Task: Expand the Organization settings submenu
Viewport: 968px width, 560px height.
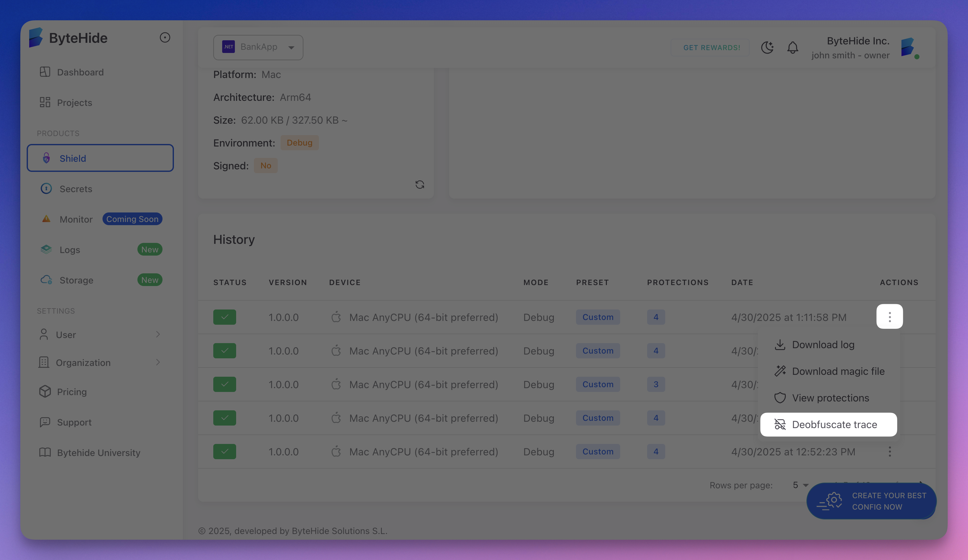Action: pyautogui.click(x=157, y=362)
